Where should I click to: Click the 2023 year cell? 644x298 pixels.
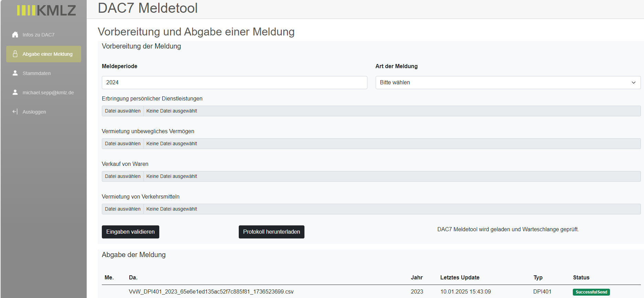point(417,292)
